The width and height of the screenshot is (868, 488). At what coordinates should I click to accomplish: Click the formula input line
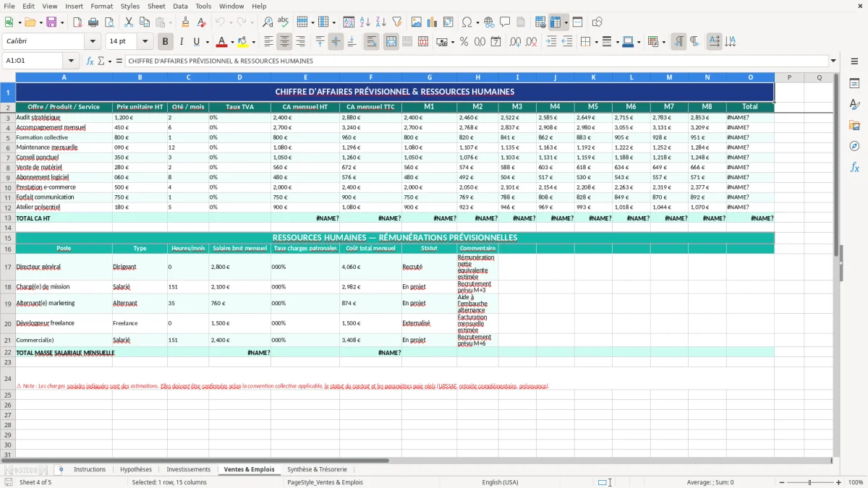pyautogui.click(x=477, y=61)
